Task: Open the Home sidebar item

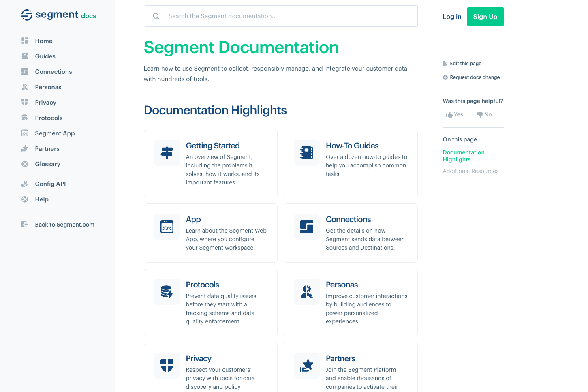Action: tap(44, 41)
